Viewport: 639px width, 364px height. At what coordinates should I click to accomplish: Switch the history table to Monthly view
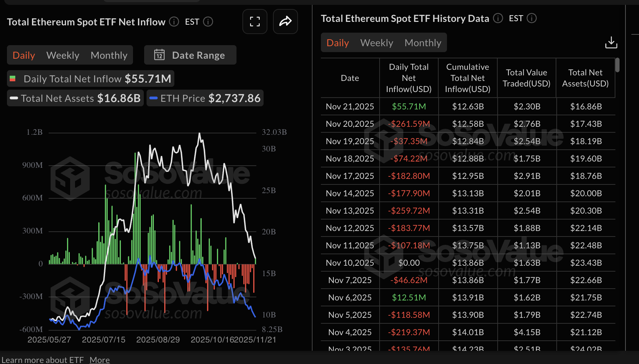(423, 42)
